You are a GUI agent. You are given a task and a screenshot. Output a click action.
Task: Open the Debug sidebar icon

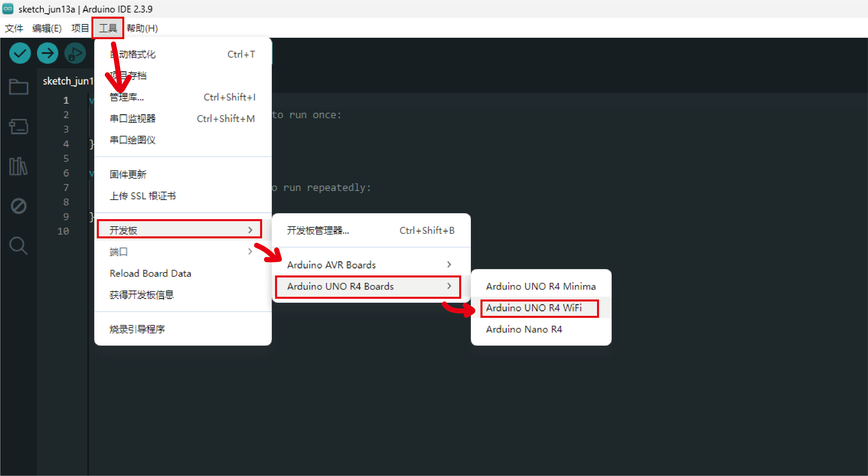tap(19, 206)
